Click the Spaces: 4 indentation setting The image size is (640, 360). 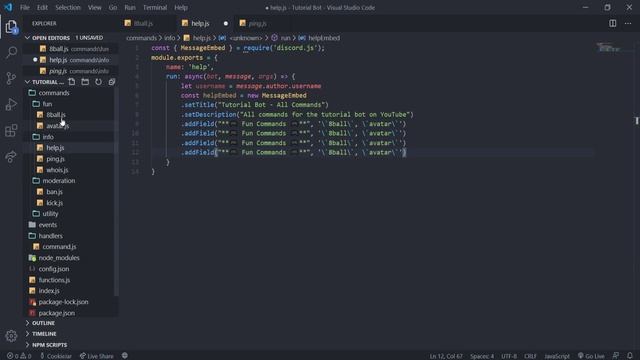pos(482,356)
